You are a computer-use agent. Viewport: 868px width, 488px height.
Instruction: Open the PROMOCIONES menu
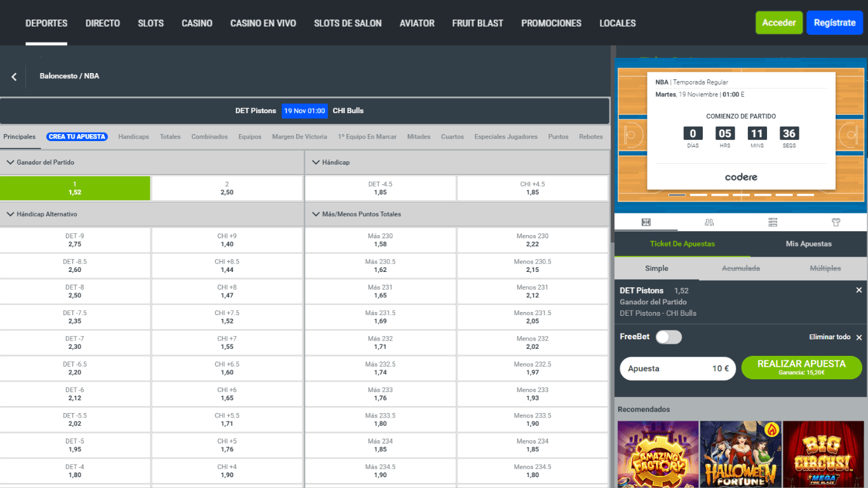coord(552,23)
